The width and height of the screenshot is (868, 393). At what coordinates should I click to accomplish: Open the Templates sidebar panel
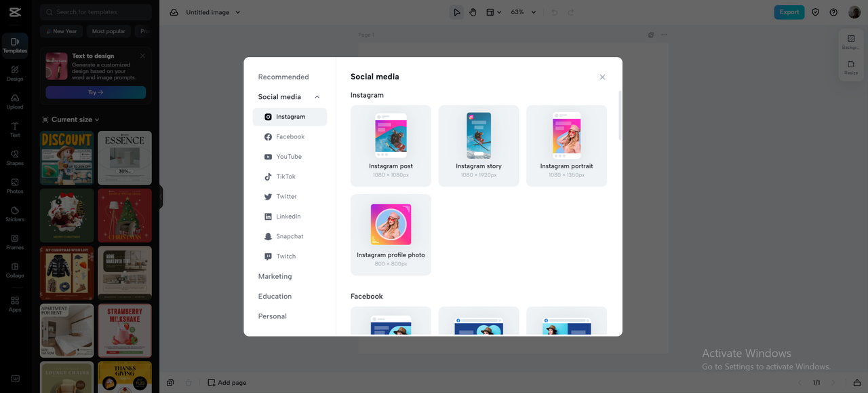[x=15, y=45]
